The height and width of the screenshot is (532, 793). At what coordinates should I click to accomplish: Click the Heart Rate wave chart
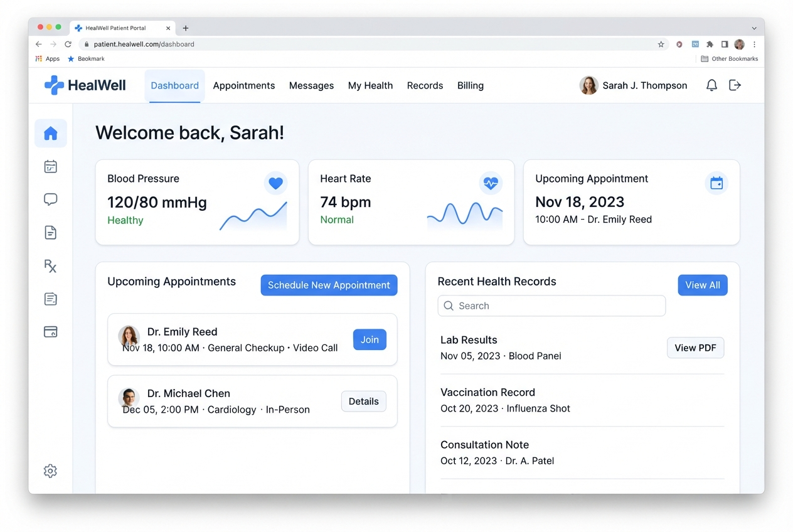pos(465,215)
